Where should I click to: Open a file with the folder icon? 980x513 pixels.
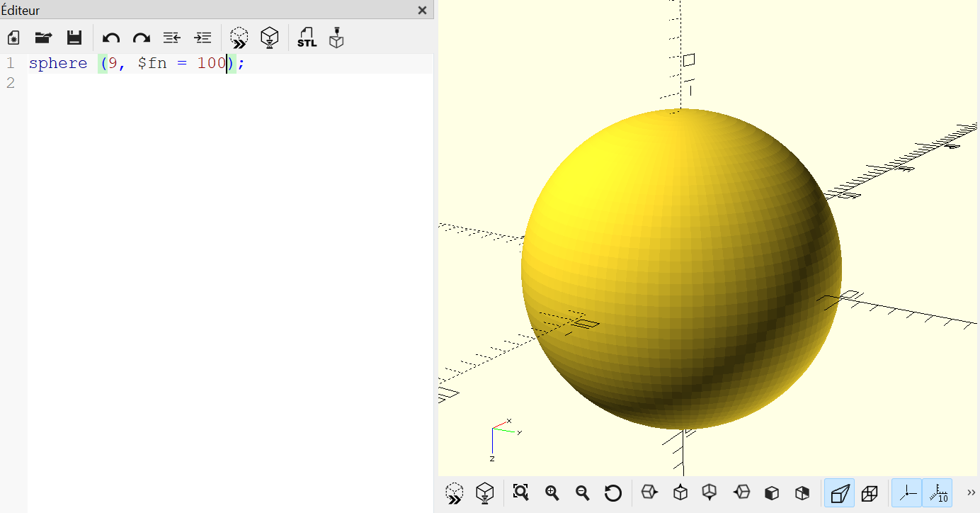tap(44, 38)
